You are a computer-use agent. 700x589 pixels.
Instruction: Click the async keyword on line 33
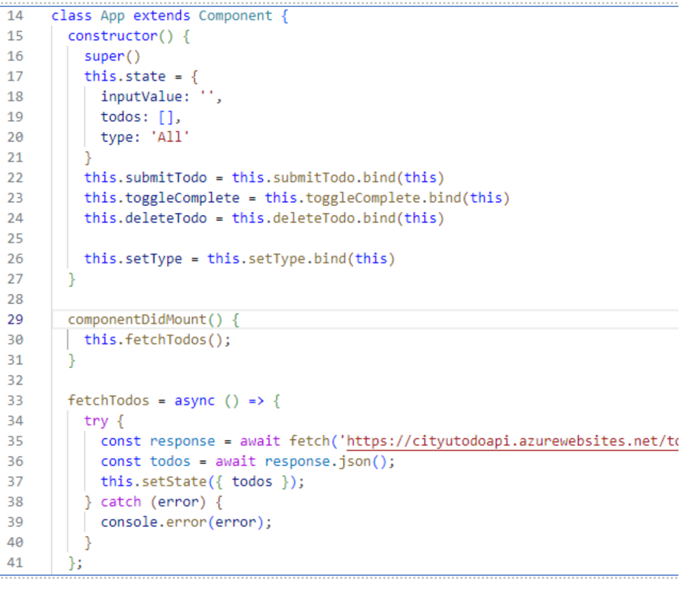(x=194, y=400)
